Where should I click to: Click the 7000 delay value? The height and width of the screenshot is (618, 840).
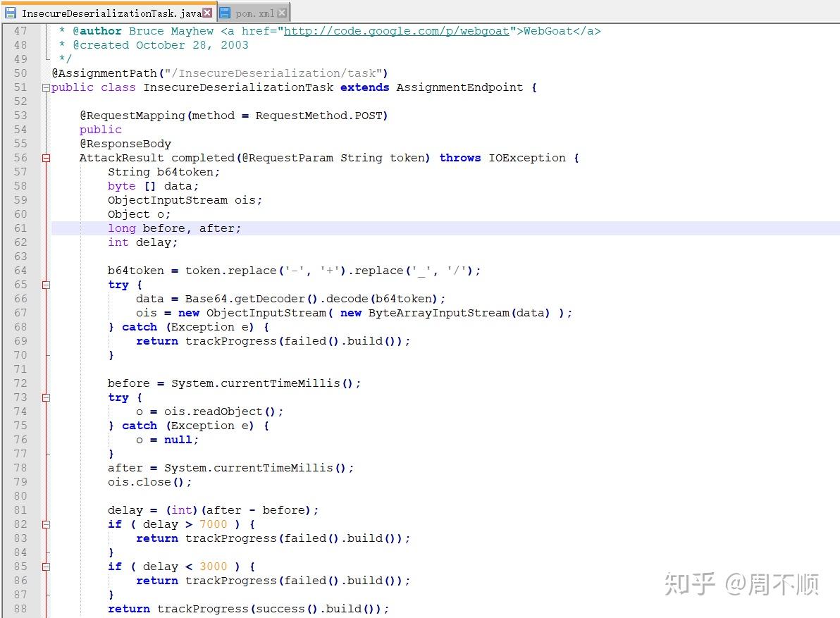coord(214,524)
